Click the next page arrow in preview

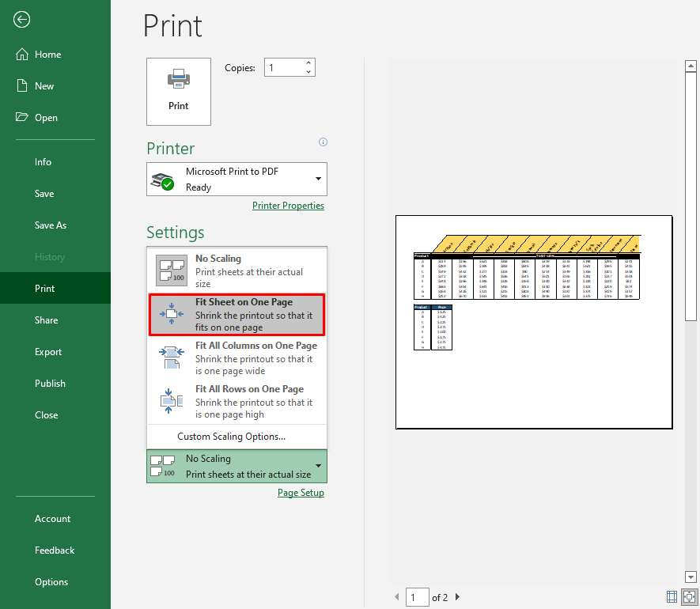(457, 597)
